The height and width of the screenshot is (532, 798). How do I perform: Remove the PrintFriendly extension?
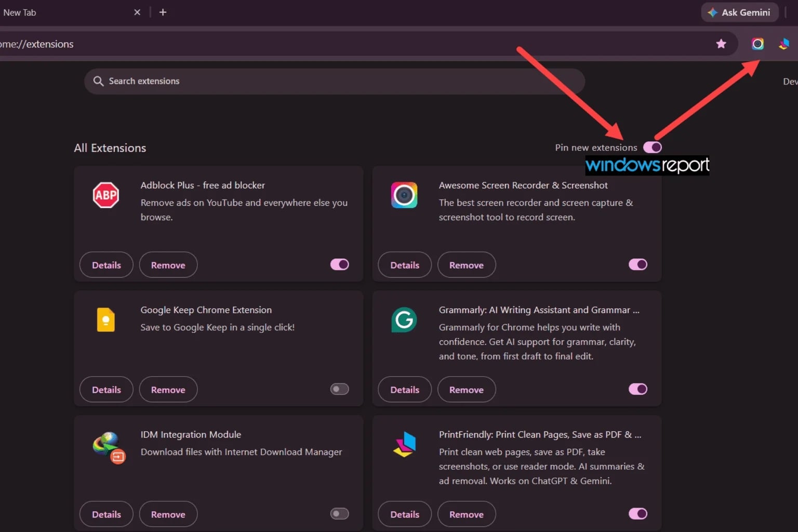[467, 514]
